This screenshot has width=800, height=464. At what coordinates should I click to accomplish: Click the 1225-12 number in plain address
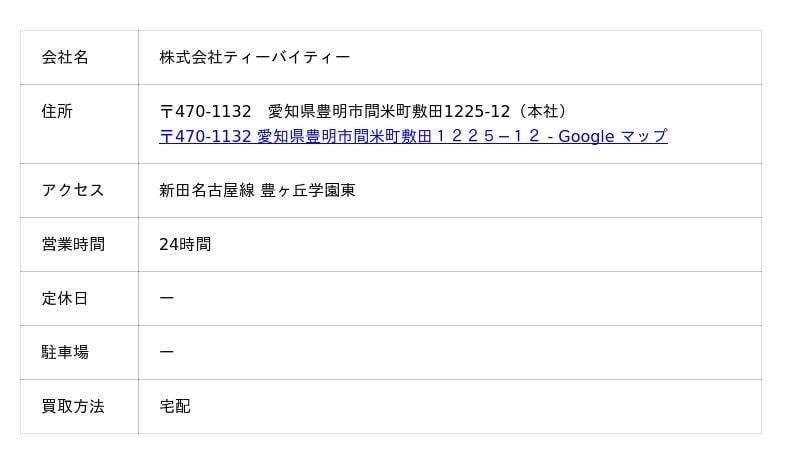click(477, 111)
